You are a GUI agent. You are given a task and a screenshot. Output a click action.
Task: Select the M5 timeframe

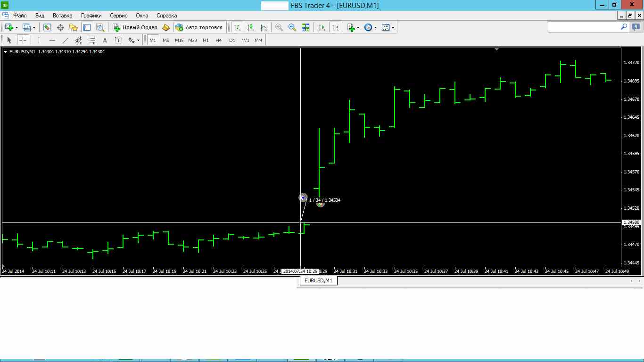point(166,40)
